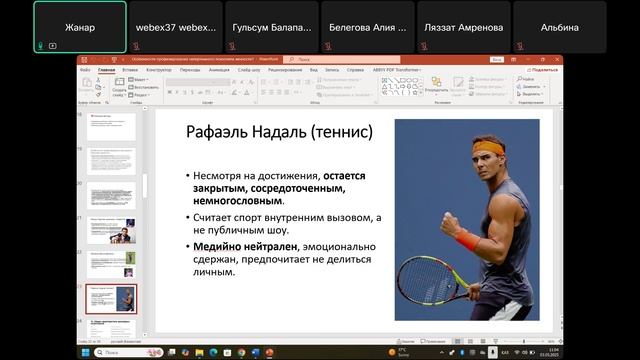Viewport: 640px width, 360px height.
Task: Open the Файл menu in PowerPoint
Action: [85, 70]
